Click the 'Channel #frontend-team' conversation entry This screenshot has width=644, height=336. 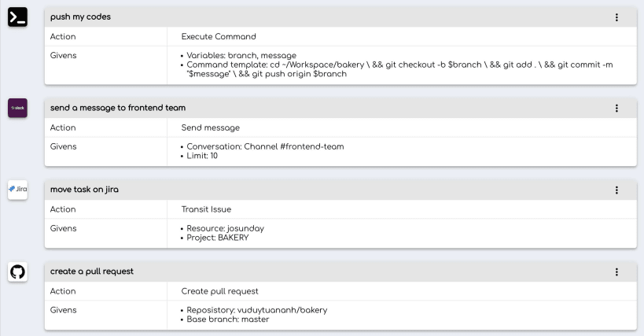point(265,146)
